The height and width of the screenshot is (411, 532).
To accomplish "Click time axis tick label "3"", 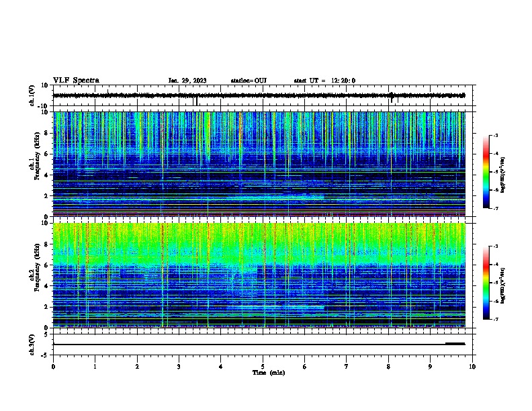I will [179, 367].
